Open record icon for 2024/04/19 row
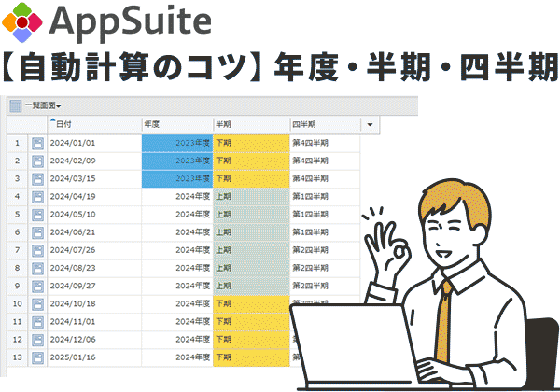Image resolution: width=560 pixels, height=392 pixels. (x=37, y=197)
